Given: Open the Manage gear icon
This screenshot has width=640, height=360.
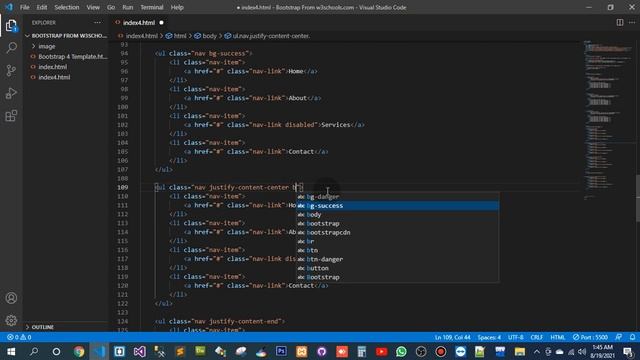Looking at the screenshot, I should 11,320.
